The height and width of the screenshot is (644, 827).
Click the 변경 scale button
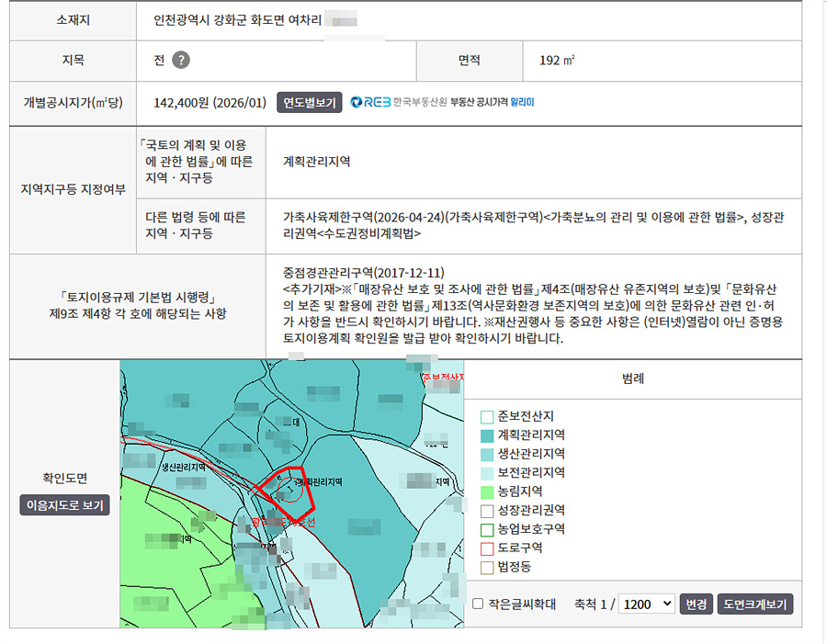click(697, 604)
